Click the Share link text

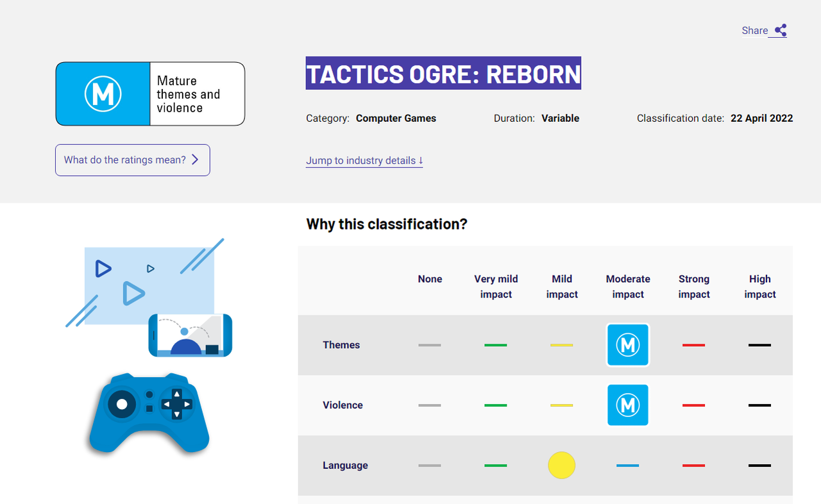click(x=754, y=30)
